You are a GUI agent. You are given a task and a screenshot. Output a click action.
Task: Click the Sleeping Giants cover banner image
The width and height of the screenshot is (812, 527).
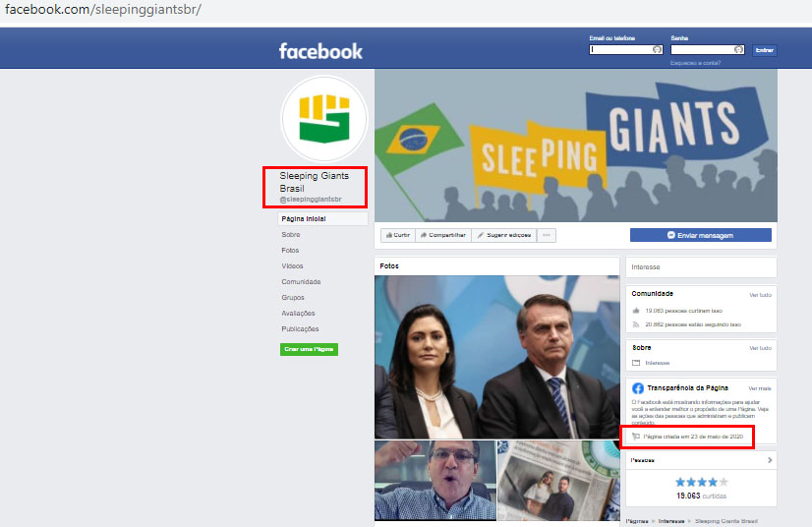[x=576, y=146]
